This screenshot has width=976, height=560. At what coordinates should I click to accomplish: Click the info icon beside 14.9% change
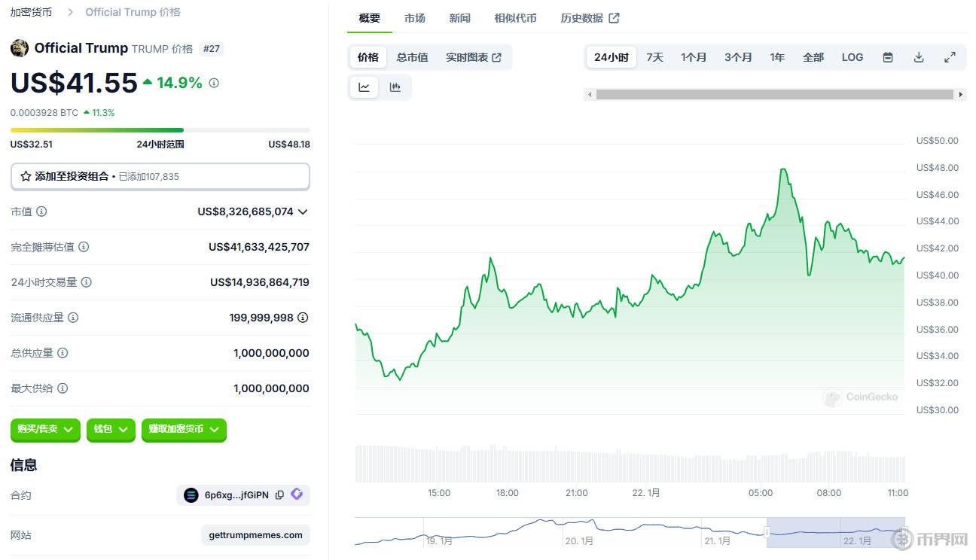click(x=214, y=83)
